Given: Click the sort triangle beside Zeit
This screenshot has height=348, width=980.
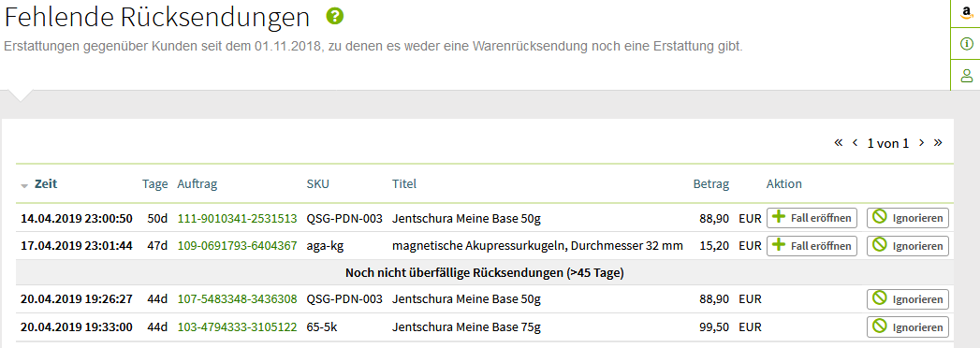Looking at the screenshot, I should [x=24, y=185].
